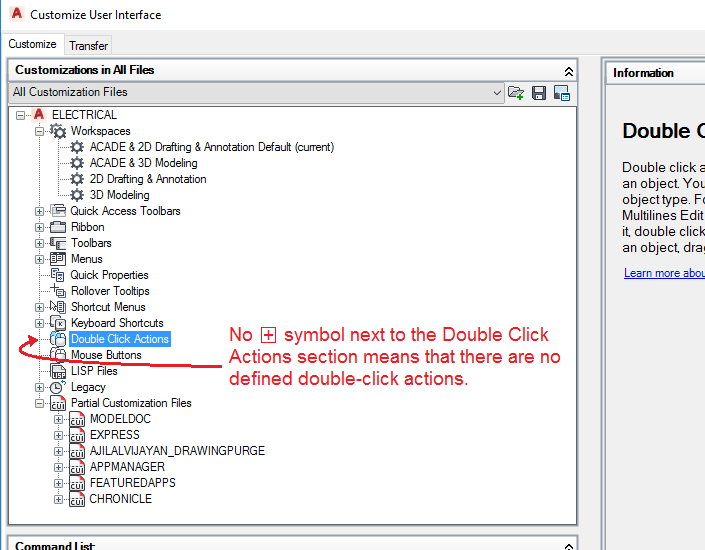Click the AutoCAD logo in title bar

tap(17, 13)
